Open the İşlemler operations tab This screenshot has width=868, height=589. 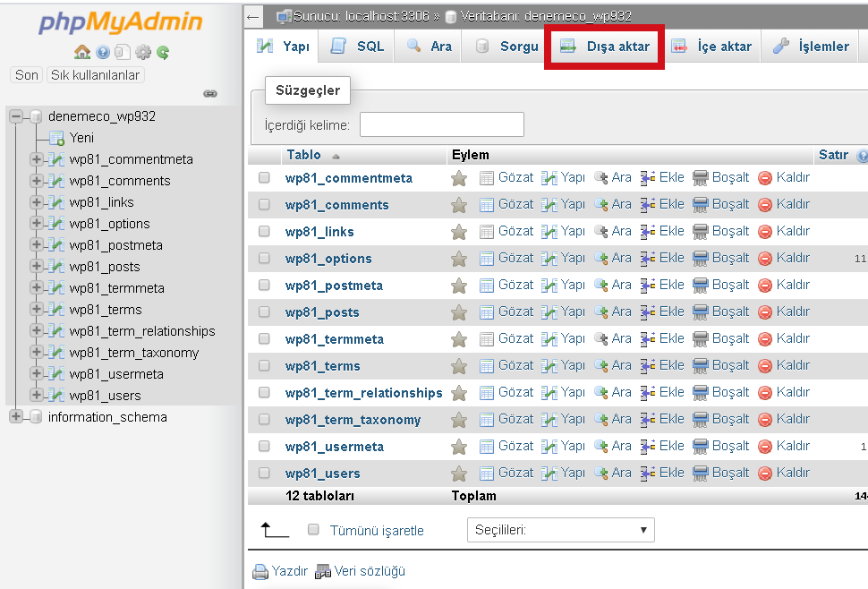pyautogui.click(x=811, y=47)
